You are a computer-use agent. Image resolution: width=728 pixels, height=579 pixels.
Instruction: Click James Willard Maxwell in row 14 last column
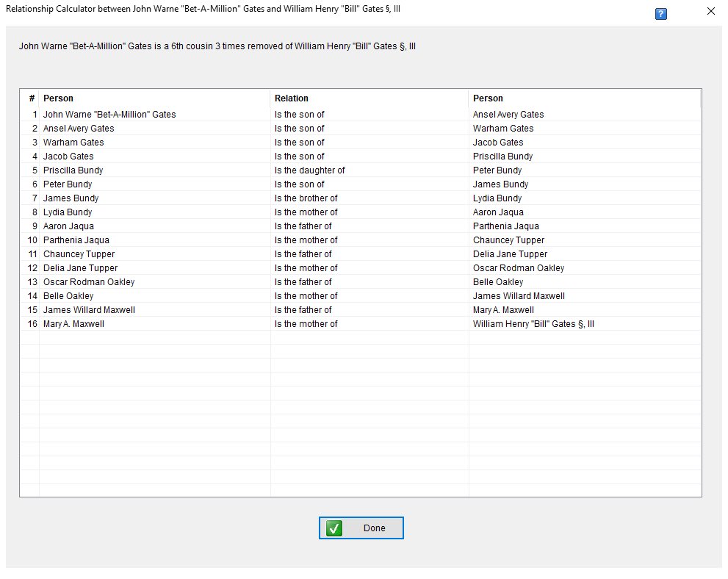coord(519,296)
